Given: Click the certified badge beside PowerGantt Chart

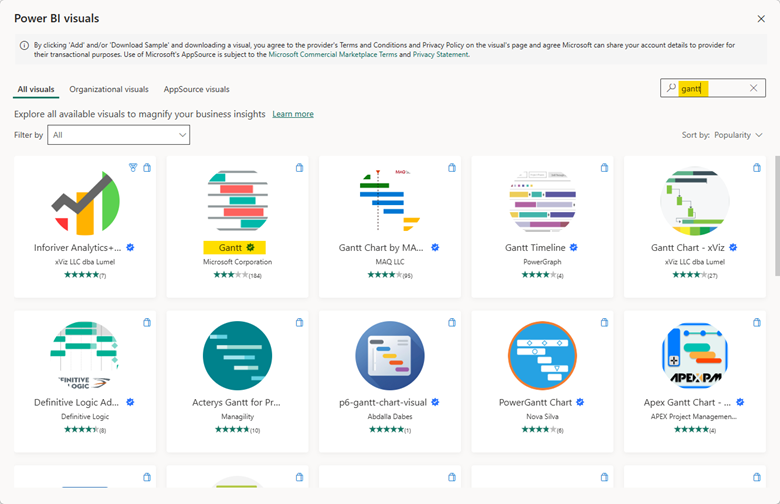Looking at the screenshot, I should [x=580, y=402].
